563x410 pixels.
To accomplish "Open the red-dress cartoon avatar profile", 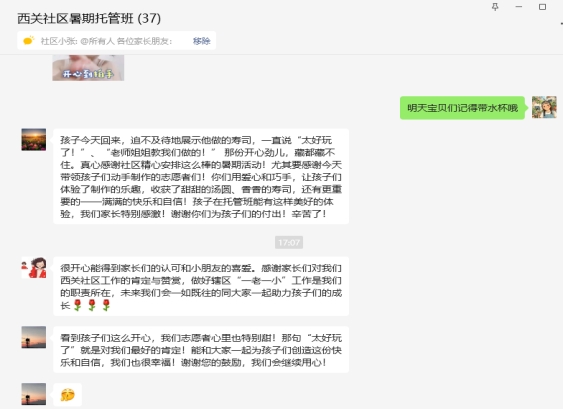I will 34,268.
